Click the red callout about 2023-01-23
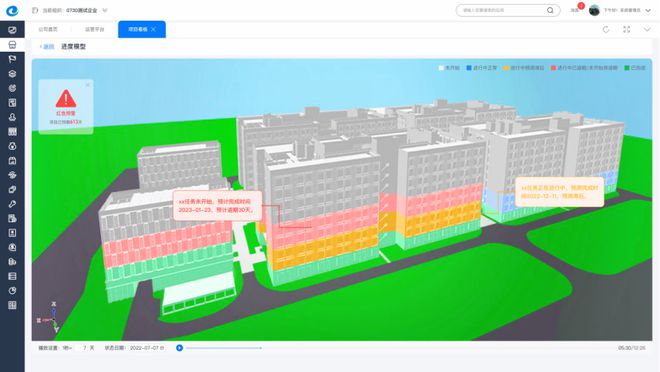Image resolution: width=660 pixels, height=372 pixels. click(x=217, y=205)
